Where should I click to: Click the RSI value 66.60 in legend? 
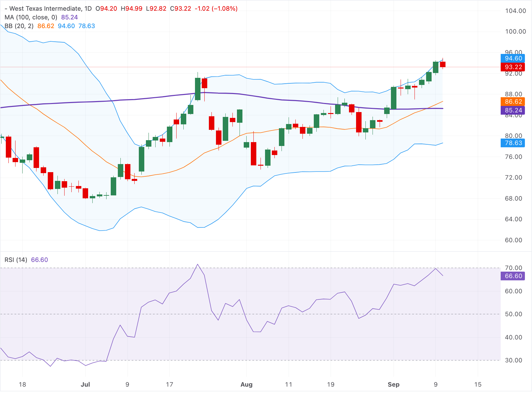[39, 260]
